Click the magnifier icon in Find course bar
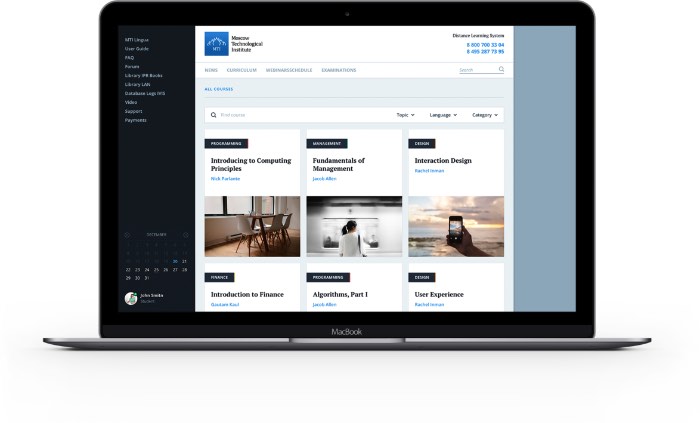The height and width of the screenshot is (423, 700). pos(214,115)
